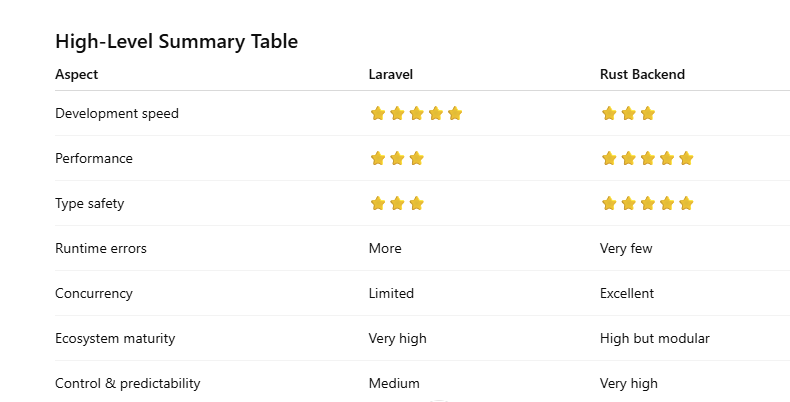Click the Rust Backend Development speed stars
This screenshot has width=790, height=402.
pyautogui.click(x=628, y=114)
